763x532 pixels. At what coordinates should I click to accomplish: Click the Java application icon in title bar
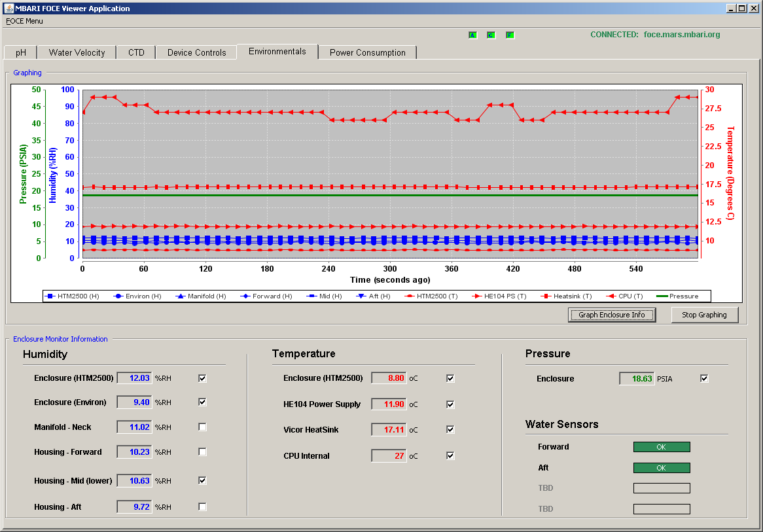9,9
